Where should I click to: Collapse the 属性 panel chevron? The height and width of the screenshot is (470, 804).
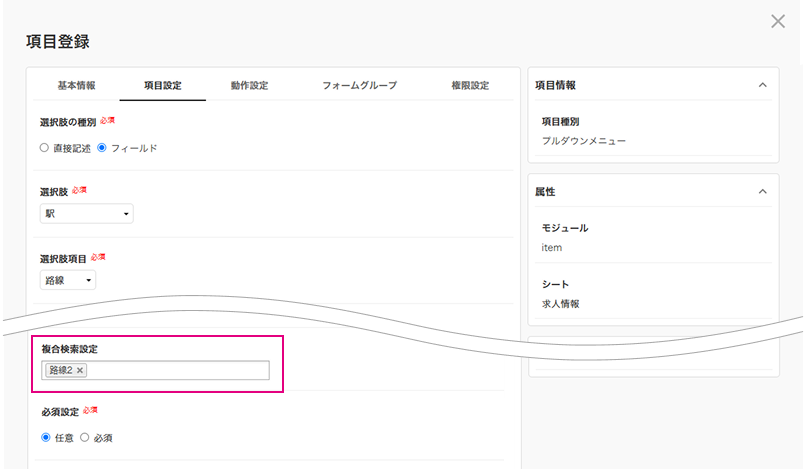[762, 191]
